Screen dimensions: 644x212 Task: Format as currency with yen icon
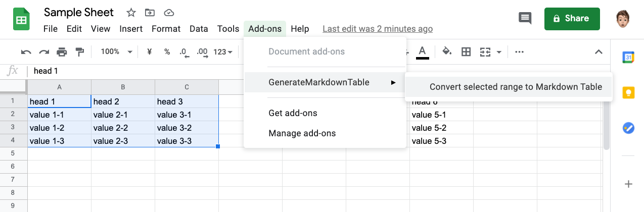(x=149, y=51)
